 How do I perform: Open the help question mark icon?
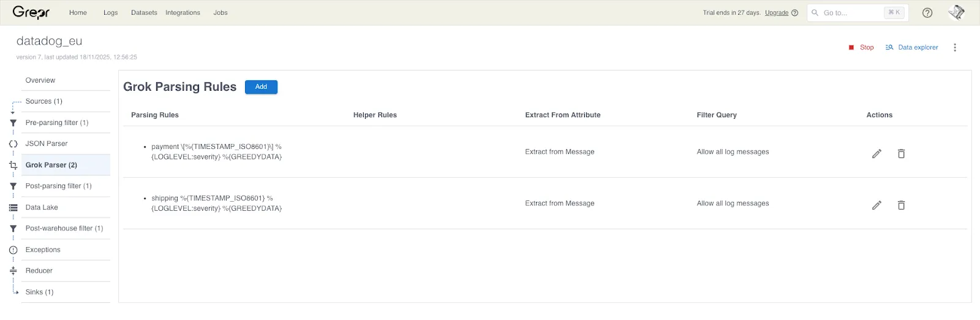927,13
